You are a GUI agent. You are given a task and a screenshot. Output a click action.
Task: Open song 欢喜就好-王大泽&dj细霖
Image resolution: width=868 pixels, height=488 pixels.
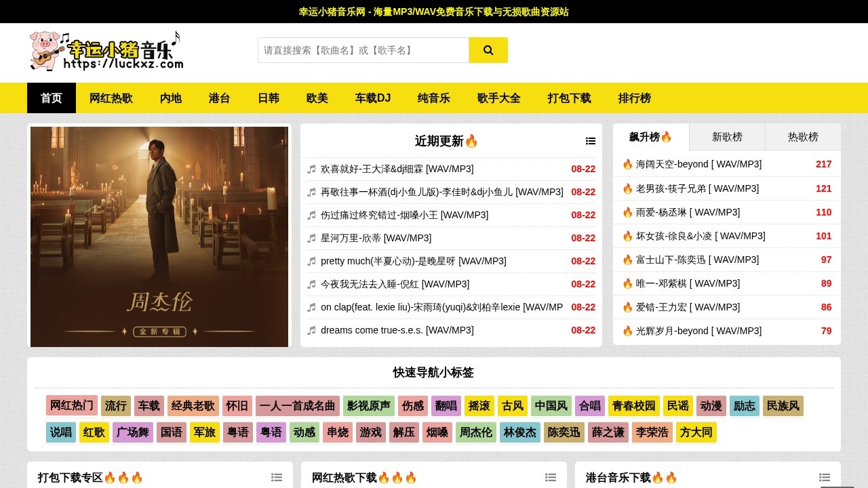click(x=397, y=169)
